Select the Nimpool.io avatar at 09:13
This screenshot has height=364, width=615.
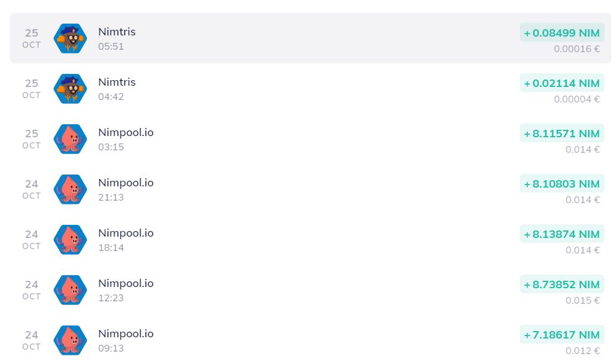(x=70, y=340)
